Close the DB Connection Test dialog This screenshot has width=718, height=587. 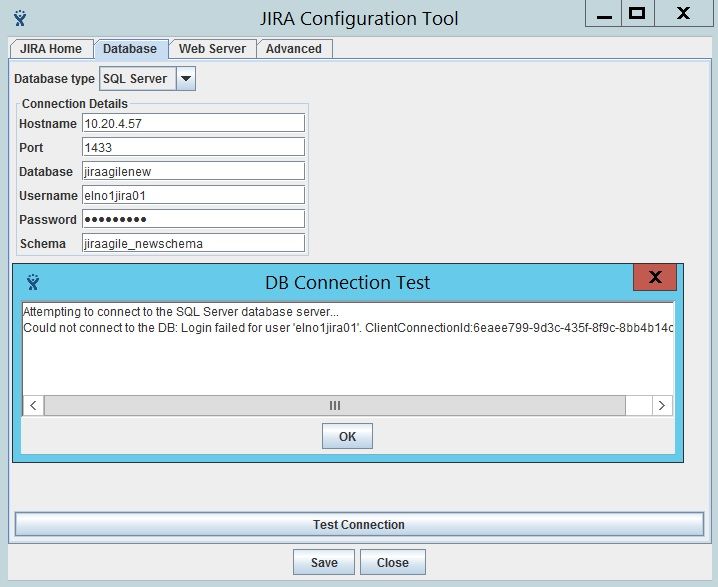coord(655,277)
